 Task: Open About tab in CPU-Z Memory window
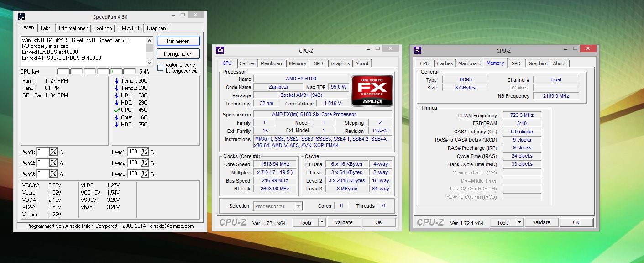point(560,63)
